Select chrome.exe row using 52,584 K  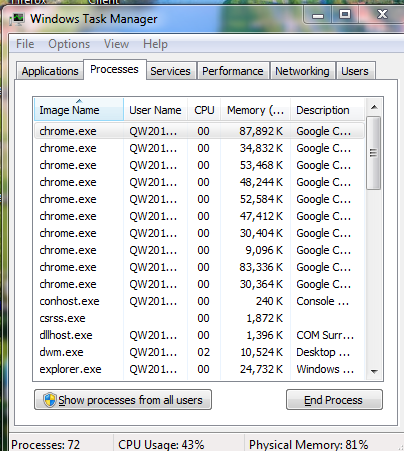click(x=199, y=199)
